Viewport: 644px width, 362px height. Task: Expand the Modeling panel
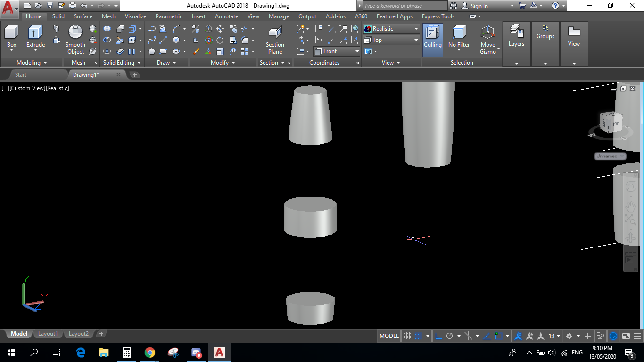coord(32,63)
